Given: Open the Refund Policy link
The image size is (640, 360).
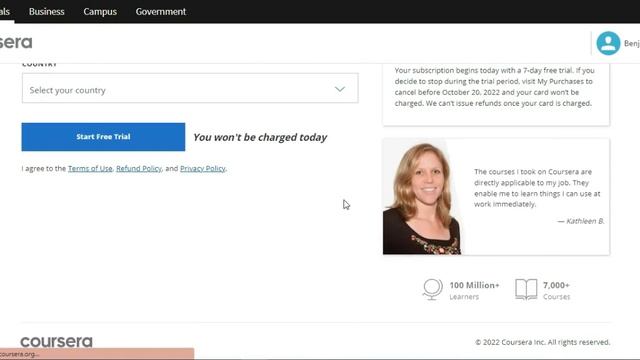Looking at the screenshot, I should click(139, 168).
